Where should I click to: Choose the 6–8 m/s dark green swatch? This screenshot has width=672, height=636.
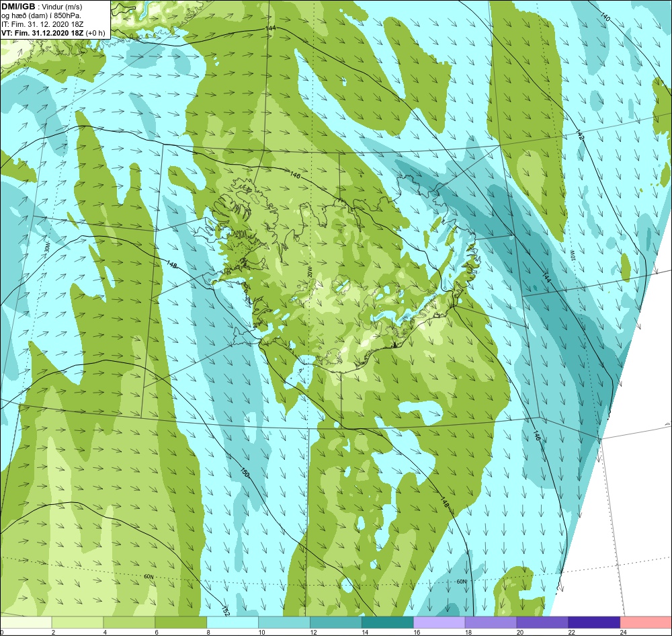pos(181,622)
